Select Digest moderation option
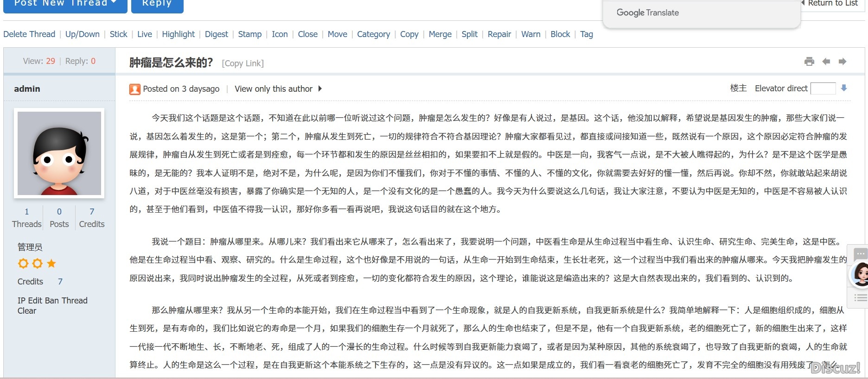Viewport: 868px width, 379px height. pyautogui.click(x=217, y=34)
